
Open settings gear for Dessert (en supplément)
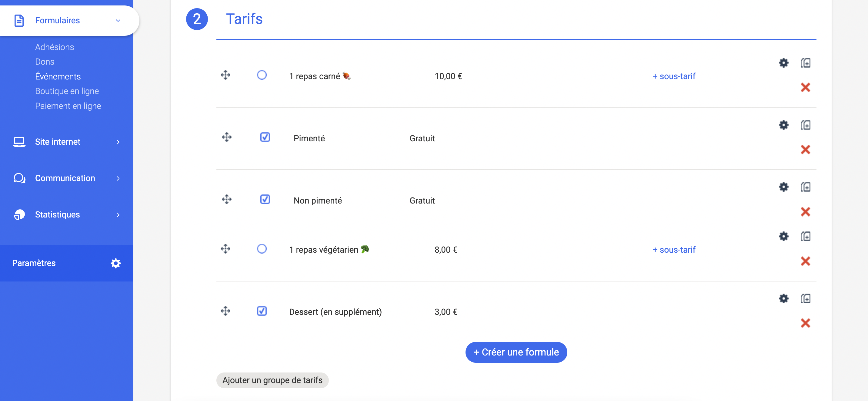pyautogui.click(x=783, y=298)
